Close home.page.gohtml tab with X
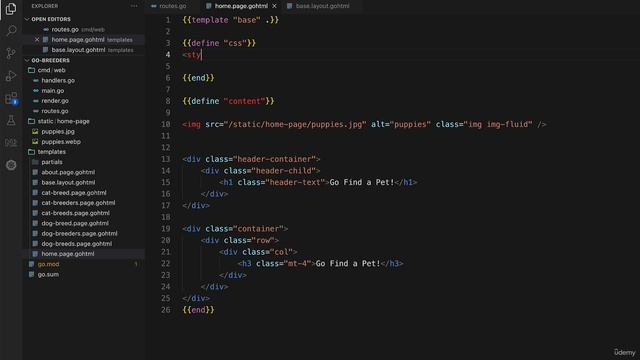 274,6
